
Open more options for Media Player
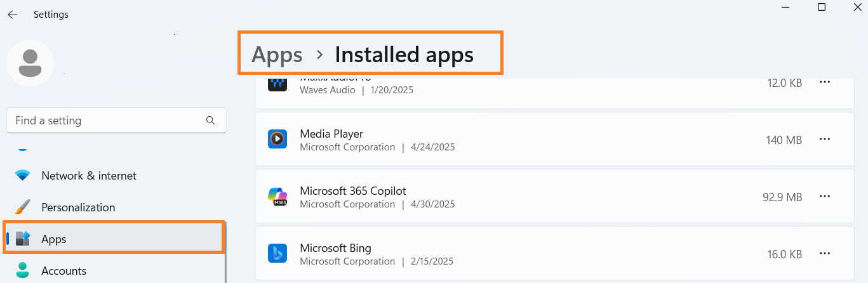pyautogui.click(x=825, y=140)
